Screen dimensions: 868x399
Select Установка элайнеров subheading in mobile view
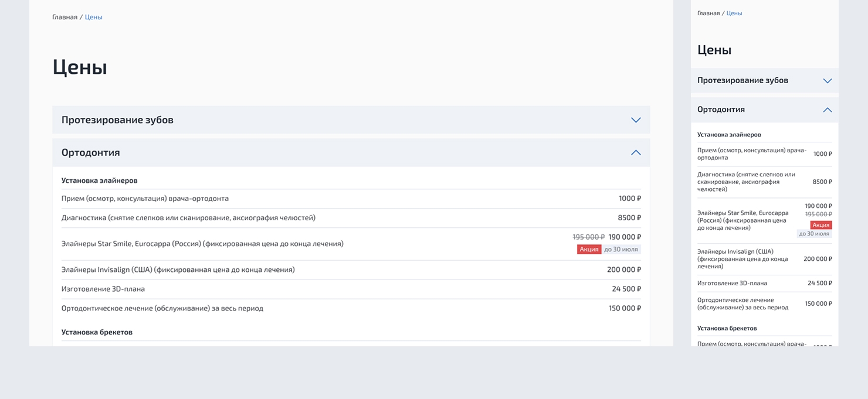(x=729, y=135)
